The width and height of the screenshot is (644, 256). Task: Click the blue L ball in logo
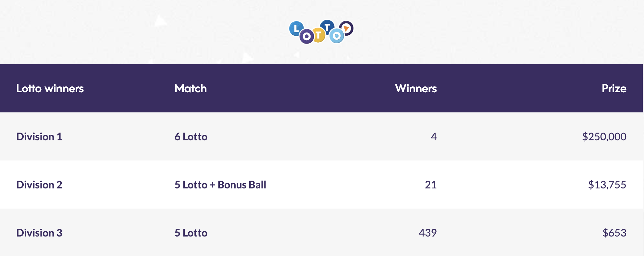click(296, 29)
